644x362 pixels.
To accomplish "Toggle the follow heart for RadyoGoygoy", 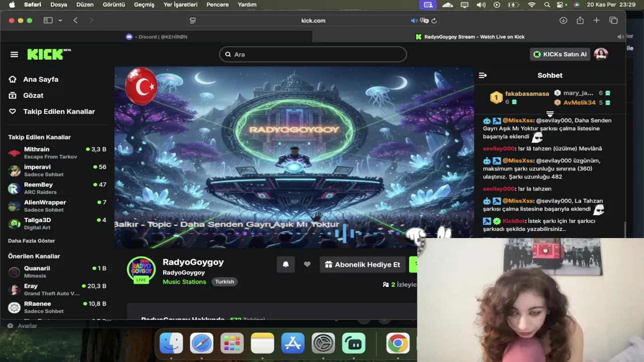I will click(x=307, y=264).
